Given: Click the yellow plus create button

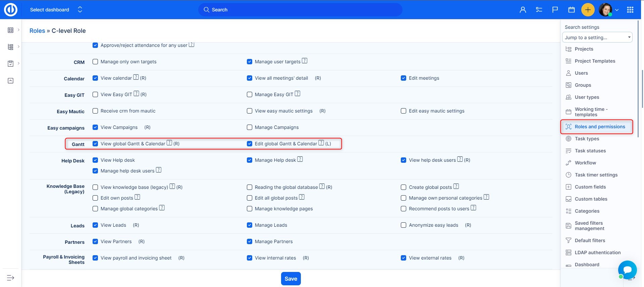Looking at the screenshot, I should coord(588,10).
